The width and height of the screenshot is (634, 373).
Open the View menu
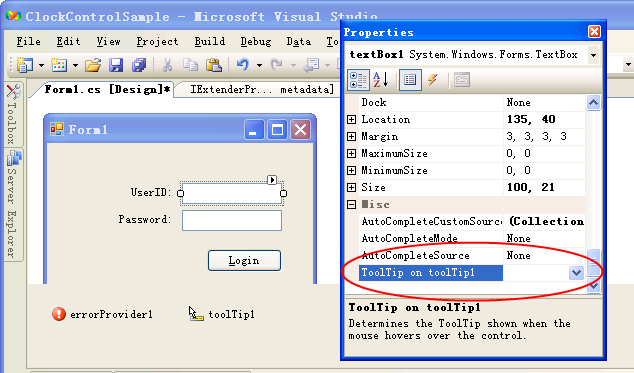coord(108,42)
